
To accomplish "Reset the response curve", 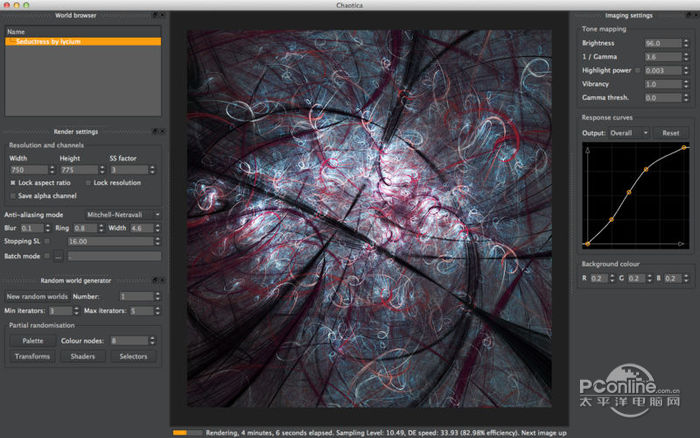I will pos(671,132).
